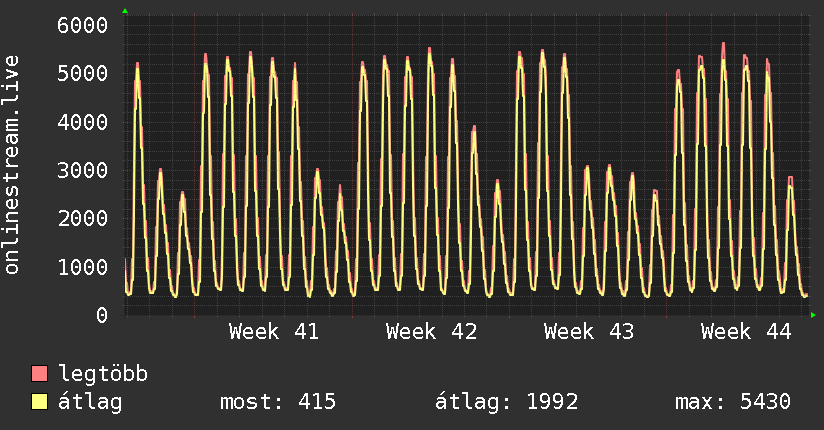Click the green arrow atop the y-axis

[125, 11]
